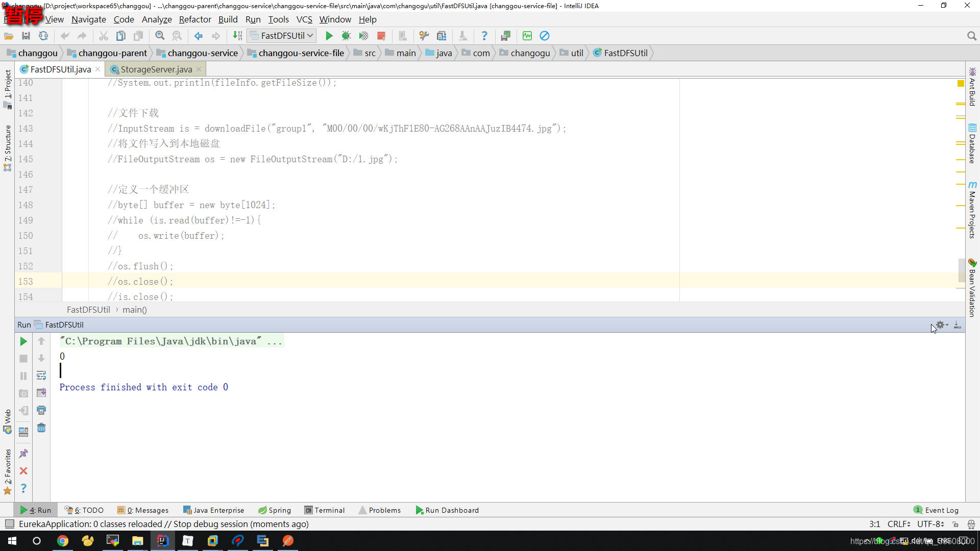This screenshot has height=551, width=980.
Task: Select the FastDFSUtil.java editor tab
Action: [61, 69]
